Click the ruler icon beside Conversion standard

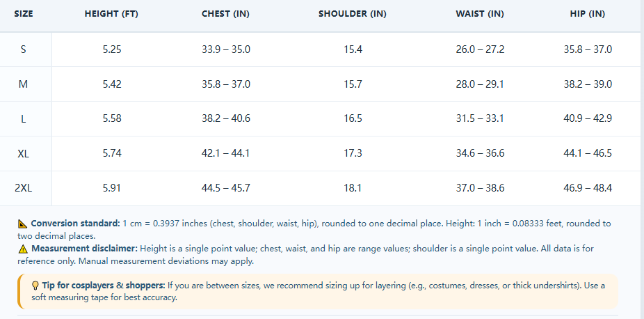[22, 224]
